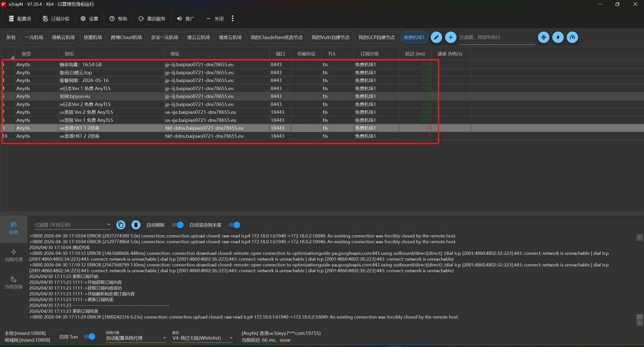Open the 配置项 menu

19,18
